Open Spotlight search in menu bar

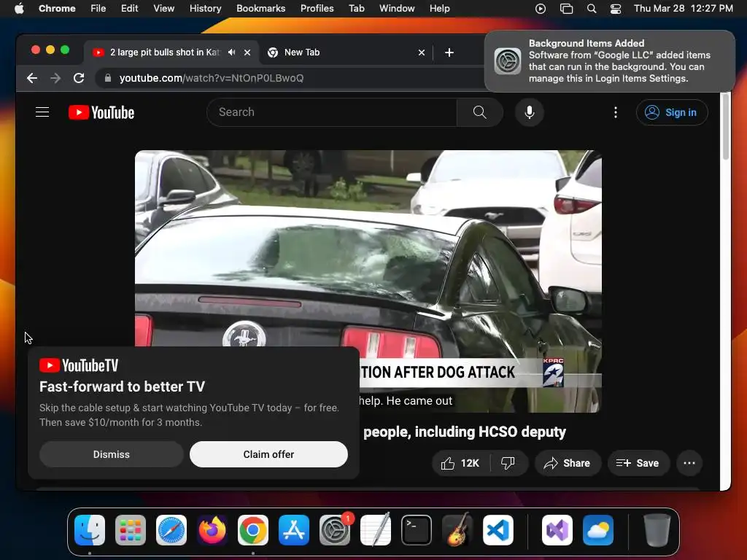pyautogui.click(x=591, y=9)
